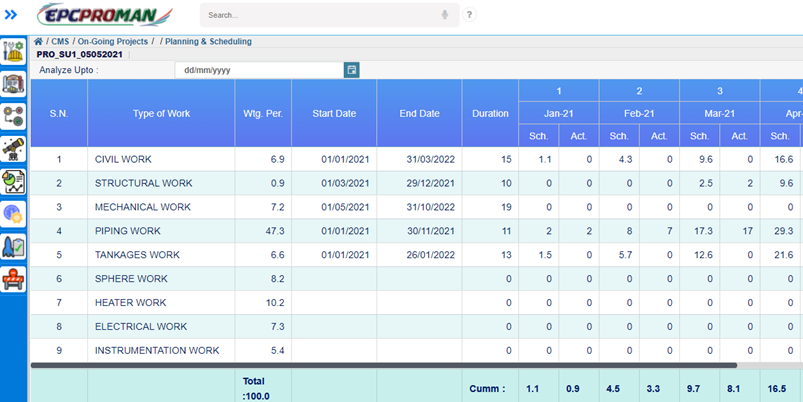Select the INSTRUMENTATION WORK row name
This screenshot has width=803, height=402.
click(x=157, y=350)
